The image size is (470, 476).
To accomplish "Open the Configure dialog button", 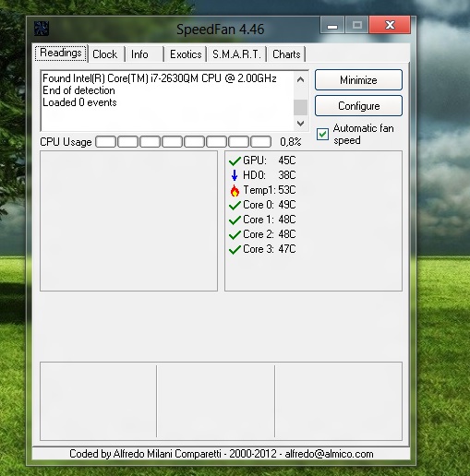I will 358,106.
